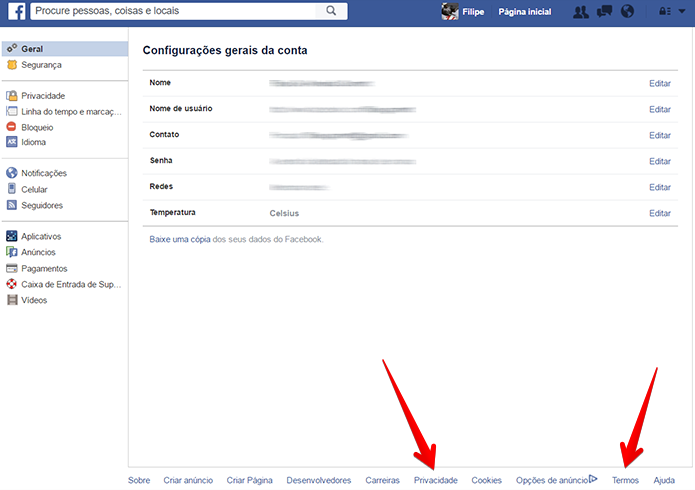Viewport: 695px width, 490px height.
Task: Click the Configurações gerais da conta heading
Action: pyautogui.click(x=225, y=51)
